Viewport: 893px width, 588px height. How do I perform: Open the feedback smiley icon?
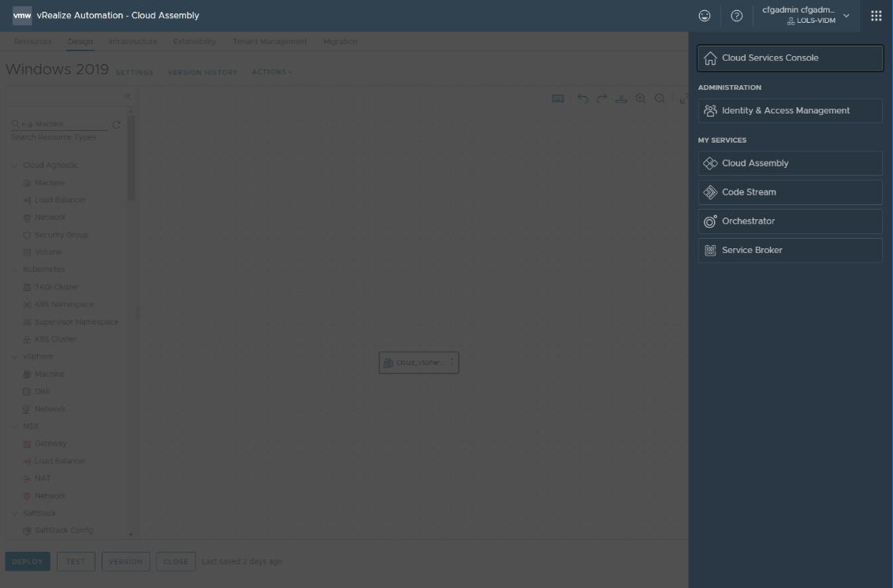pos(705,16)
